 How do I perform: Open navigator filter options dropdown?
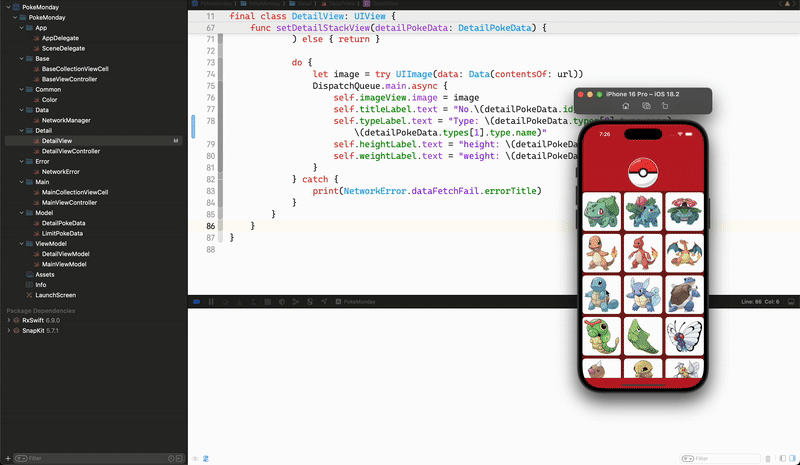pos(21,458)
